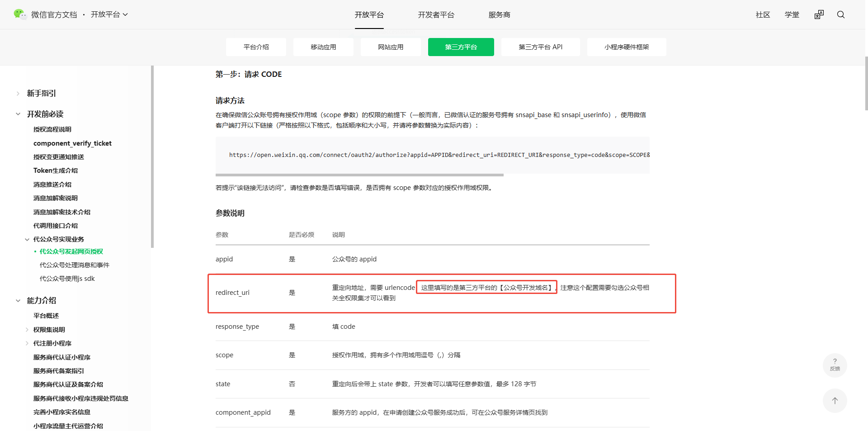Open 服务商代认证及备案介绍 in the sidebar

coord(68,384)
